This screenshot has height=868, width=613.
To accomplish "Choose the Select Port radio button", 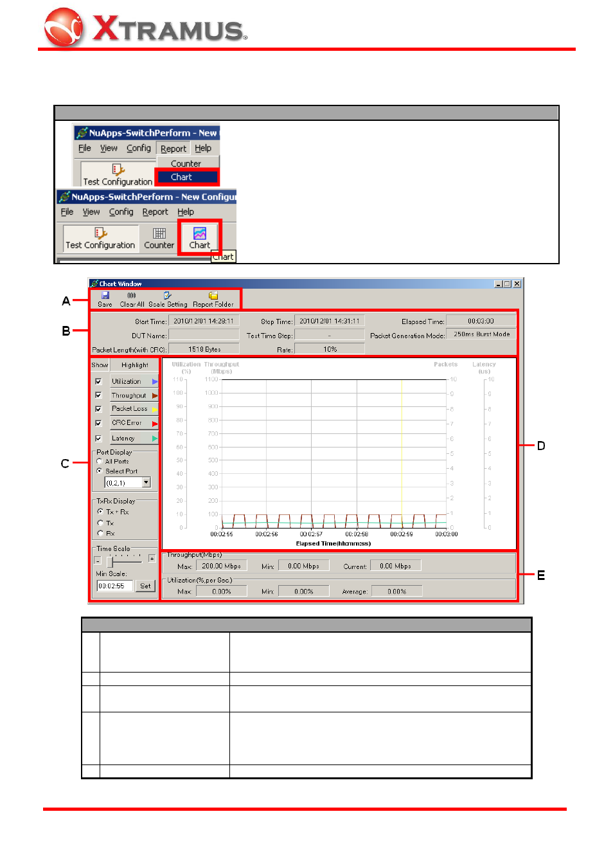I will 100,471.
